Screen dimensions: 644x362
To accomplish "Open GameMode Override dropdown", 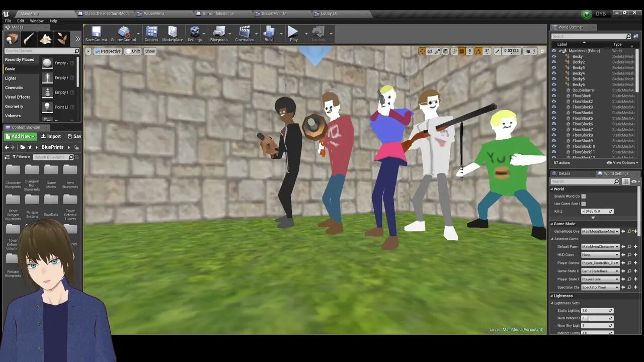I will tap(600, 231).
